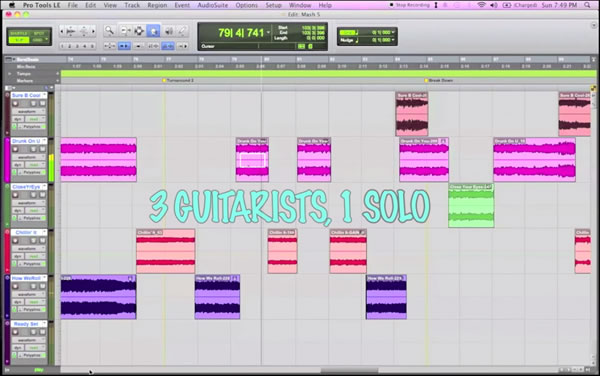Select the Grabber hand tool

(x=153, y=31)
